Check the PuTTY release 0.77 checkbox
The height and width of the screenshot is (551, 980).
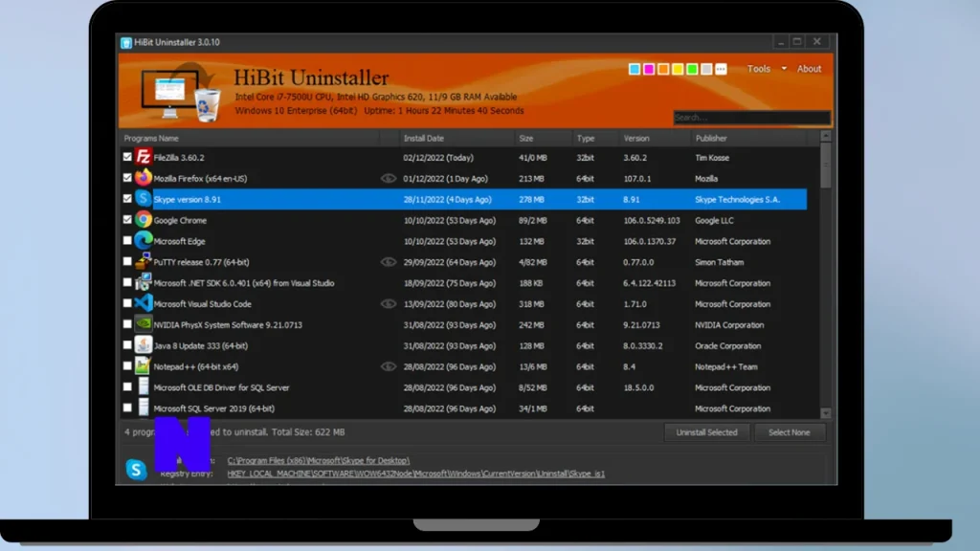click(x=127, y=261)
